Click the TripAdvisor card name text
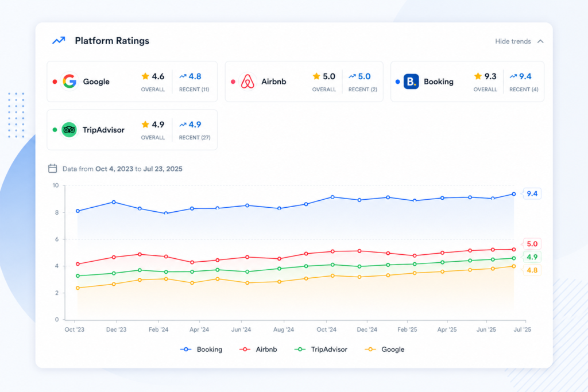 (x=103, y=130)
